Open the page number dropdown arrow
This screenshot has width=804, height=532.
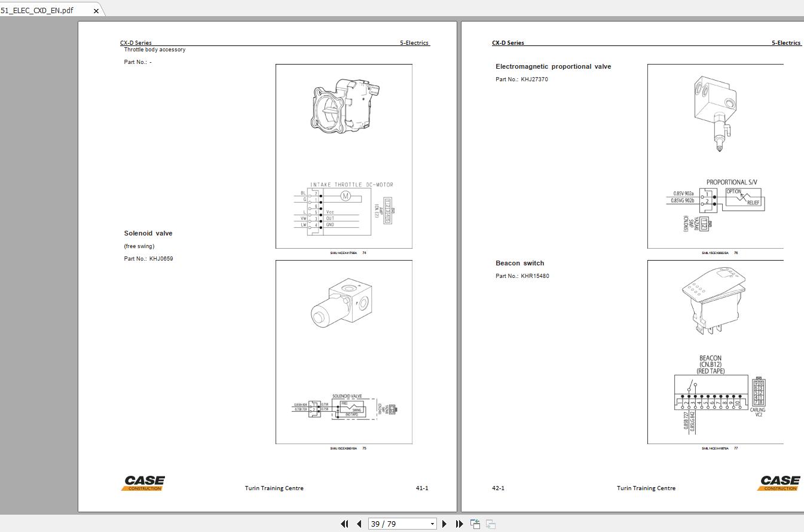tap(433, 524)
